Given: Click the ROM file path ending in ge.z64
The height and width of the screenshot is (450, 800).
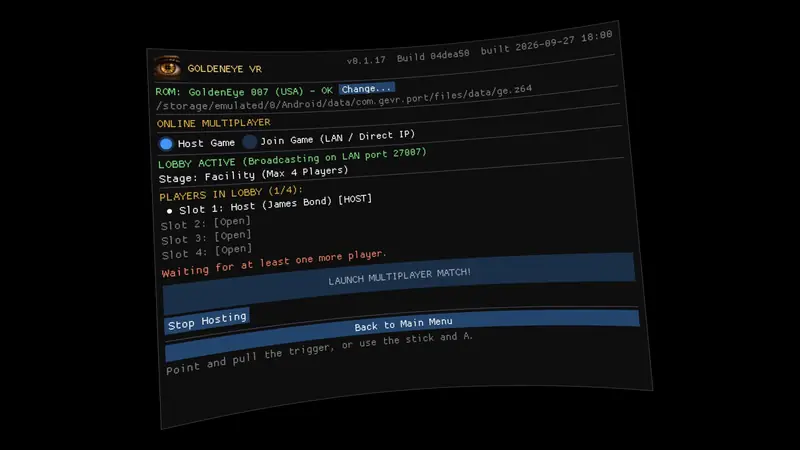Looking at the screenshot, I should tap(344, 98).
